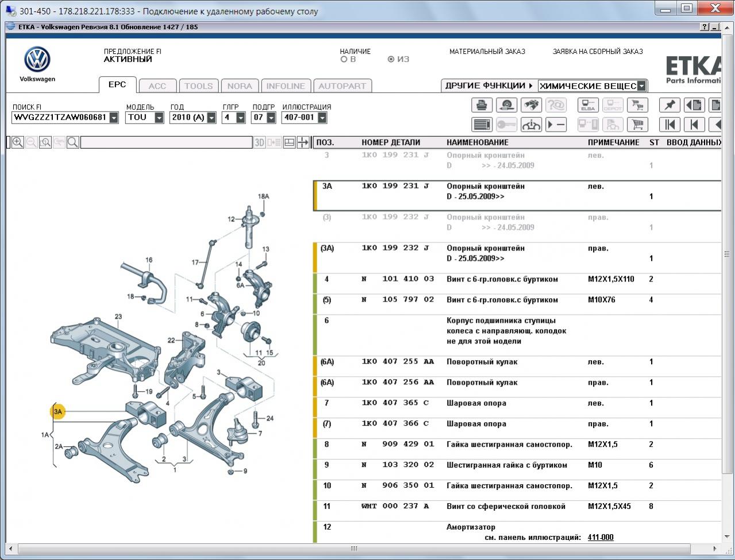Click the help question mark in ETKA title bar

(x=705, y=27)
